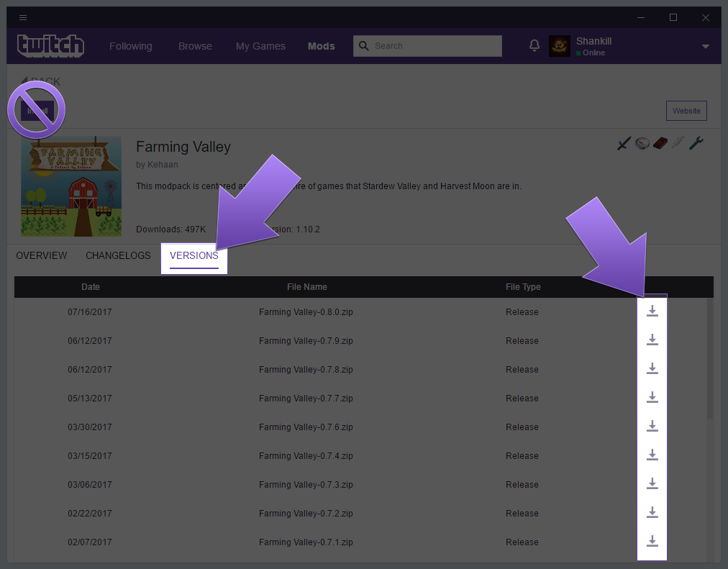Click the author name Kehaan

163,165
